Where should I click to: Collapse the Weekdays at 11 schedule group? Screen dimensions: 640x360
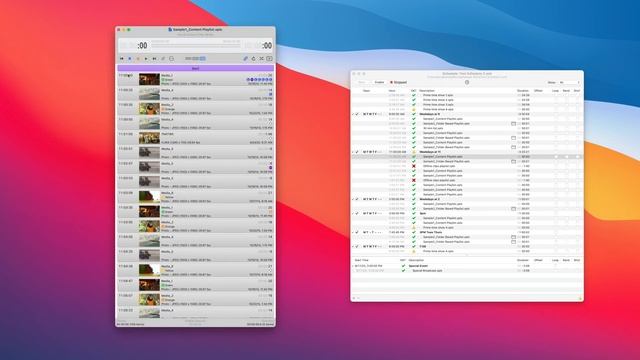point(353,152)
